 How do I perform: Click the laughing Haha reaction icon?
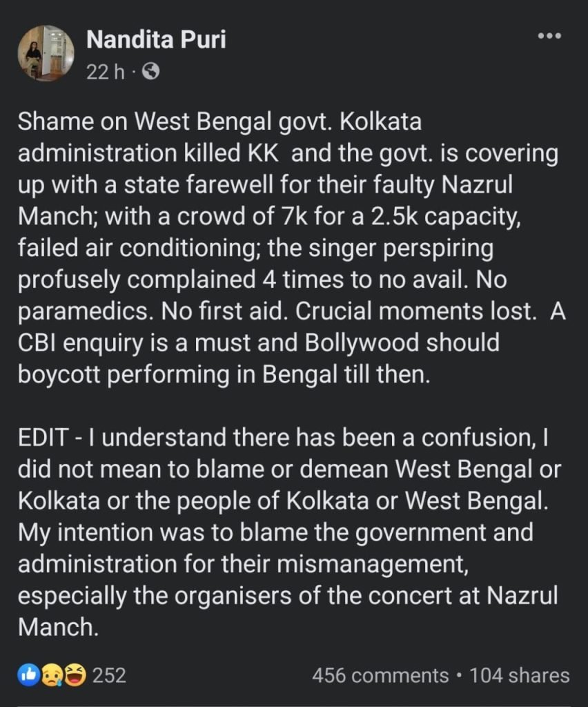point(74,675)
